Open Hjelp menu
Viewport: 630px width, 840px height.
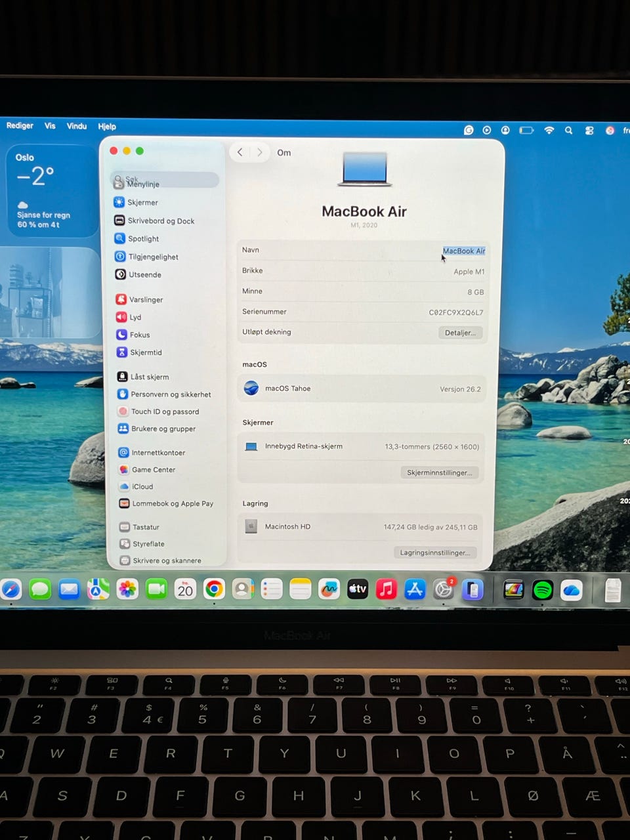coord(107,127)
